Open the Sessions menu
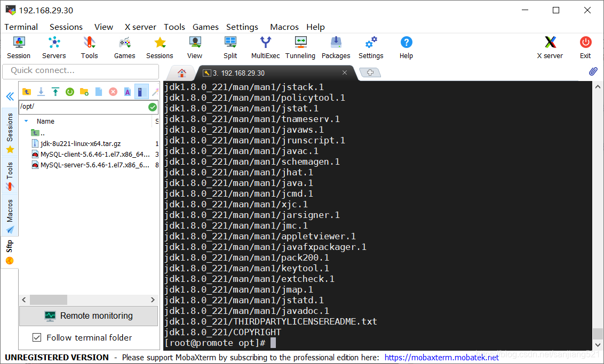Screen dimensions: 604x364 coord(66,27)
